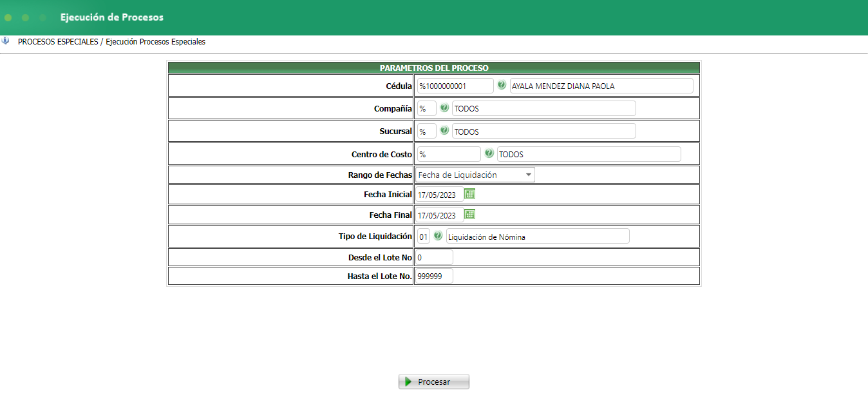This screenshot has height=417, width=868.
Task: Expand the Rango de Fechas dropdown
Action: 475,175
